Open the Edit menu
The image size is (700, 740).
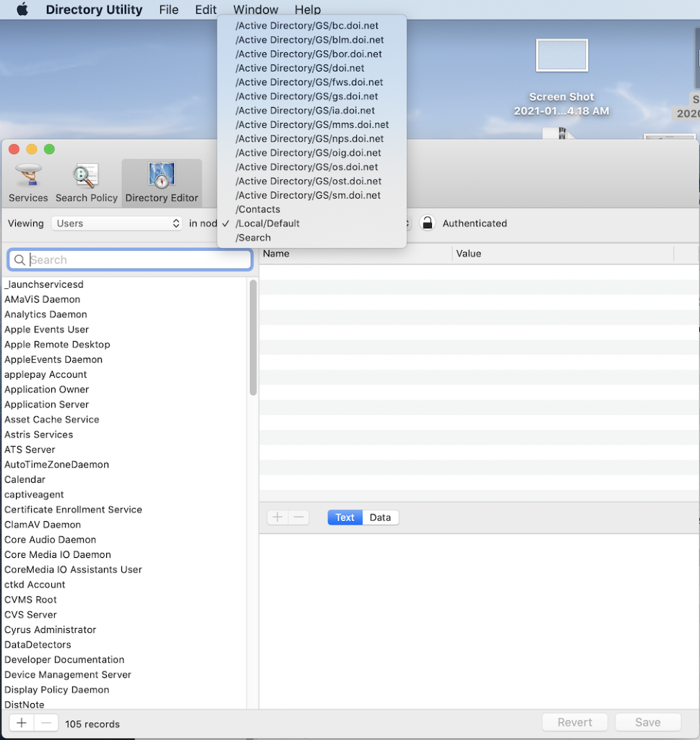(x=206, y=9)
